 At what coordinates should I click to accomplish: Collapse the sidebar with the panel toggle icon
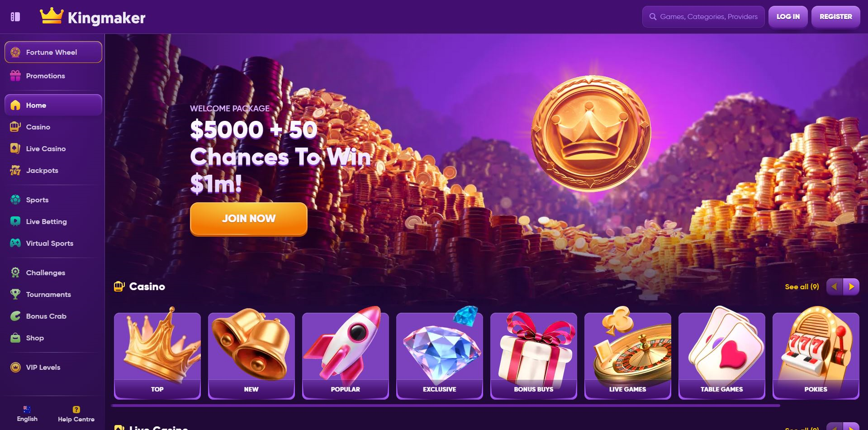15,17
